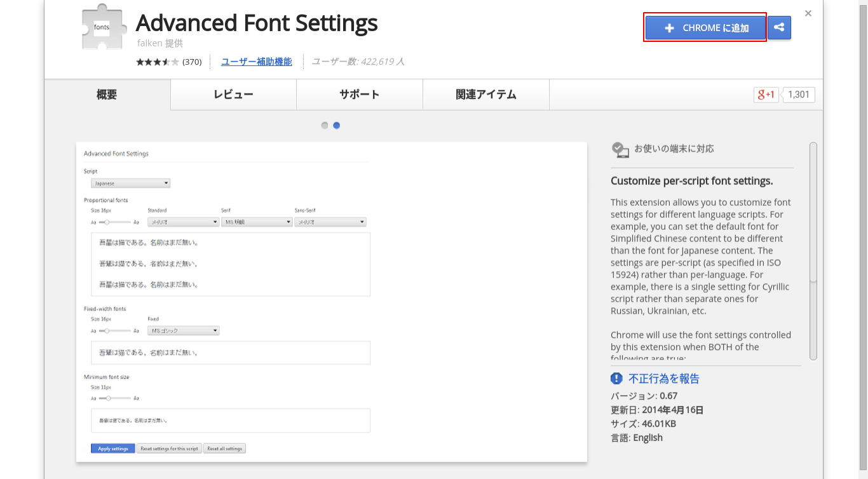Open the Standard font dropdown in screenshot
The image size is (868, 479).
[x=183, y=222]
